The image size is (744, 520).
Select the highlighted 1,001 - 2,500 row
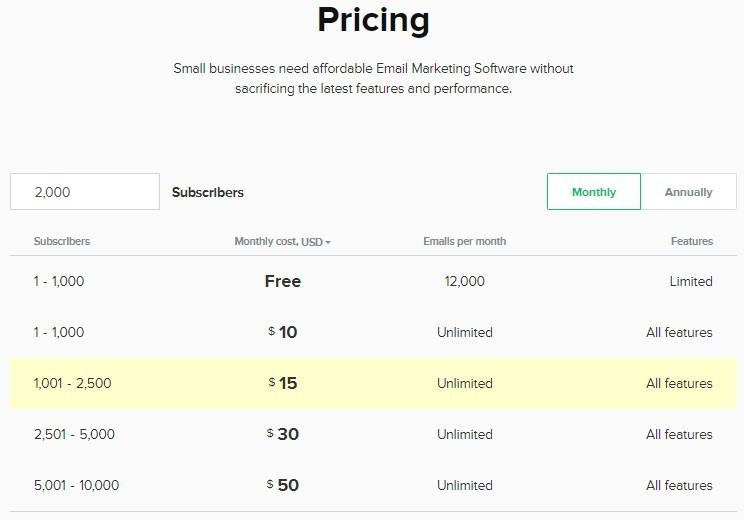click(x=372, y=383)
